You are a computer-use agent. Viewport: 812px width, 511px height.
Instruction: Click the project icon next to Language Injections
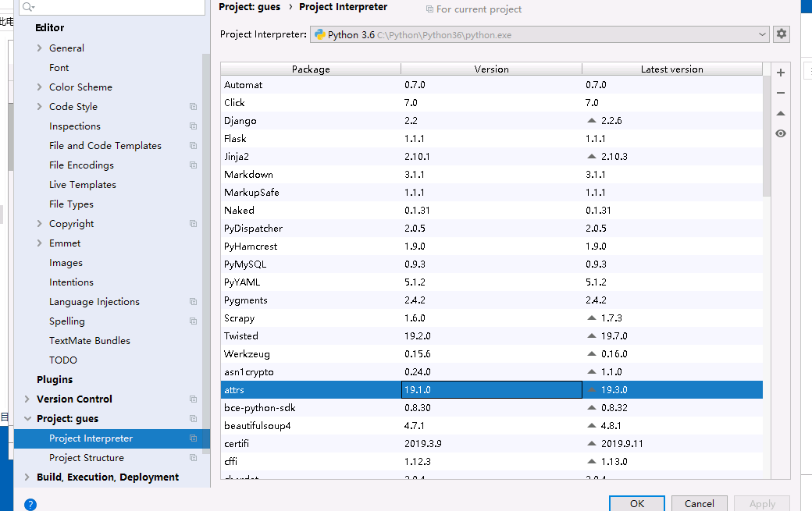193,302
